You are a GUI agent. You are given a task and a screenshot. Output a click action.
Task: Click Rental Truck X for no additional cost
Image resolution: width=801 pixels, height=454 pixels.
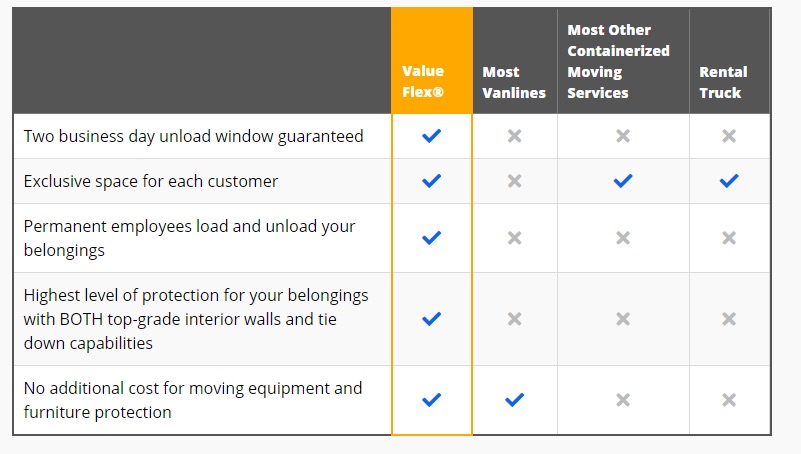pyautogui.click(x=729, y=400)
